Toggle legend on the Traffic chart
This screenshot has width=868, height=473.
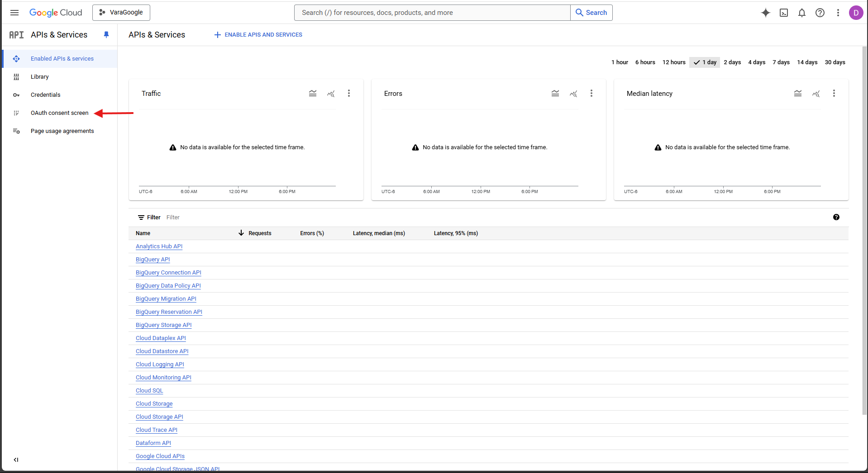(313, 94)
